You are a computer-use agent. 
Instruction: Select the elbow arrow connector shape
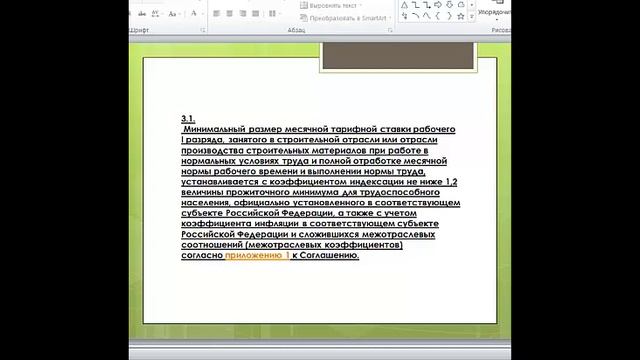tap(427, 5)
